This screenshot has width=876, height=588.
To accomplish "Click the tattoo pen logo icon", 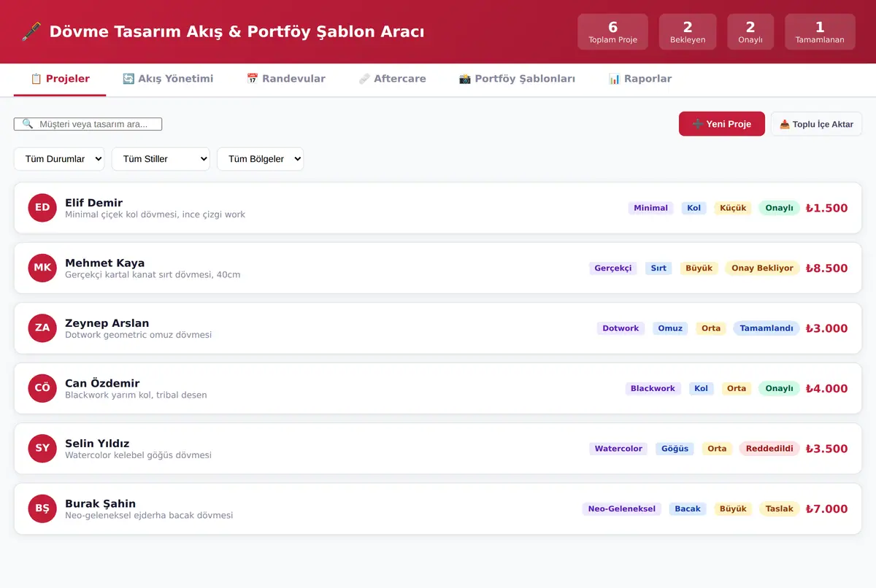I will pos(31,31).
